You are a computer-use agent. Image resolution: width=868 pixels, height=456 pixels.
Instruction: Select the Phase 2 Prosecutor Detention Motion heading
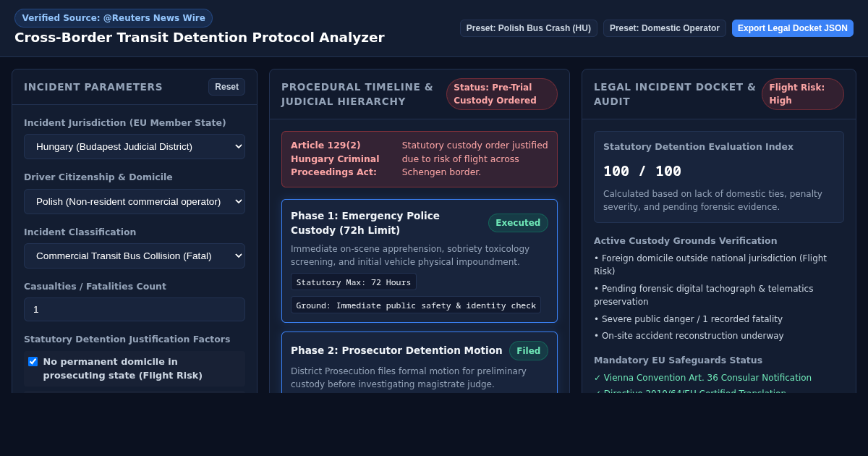(x=396, y=350)
